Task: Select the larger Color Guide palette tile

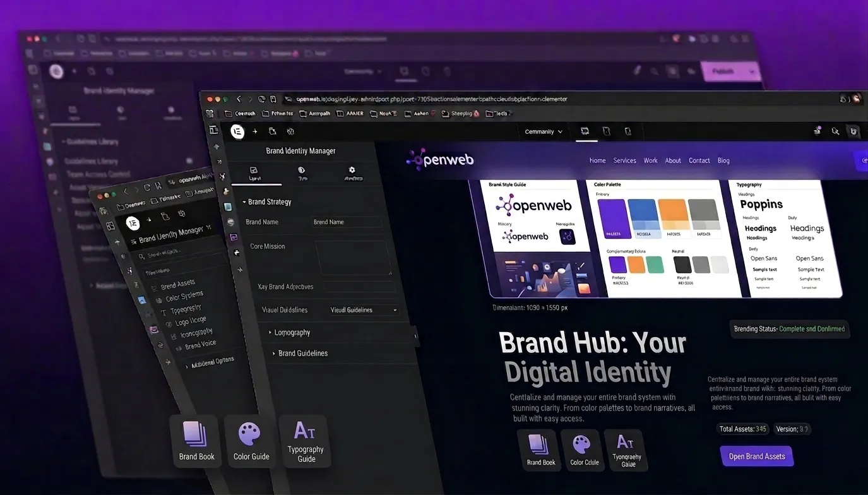Action: 251,441
